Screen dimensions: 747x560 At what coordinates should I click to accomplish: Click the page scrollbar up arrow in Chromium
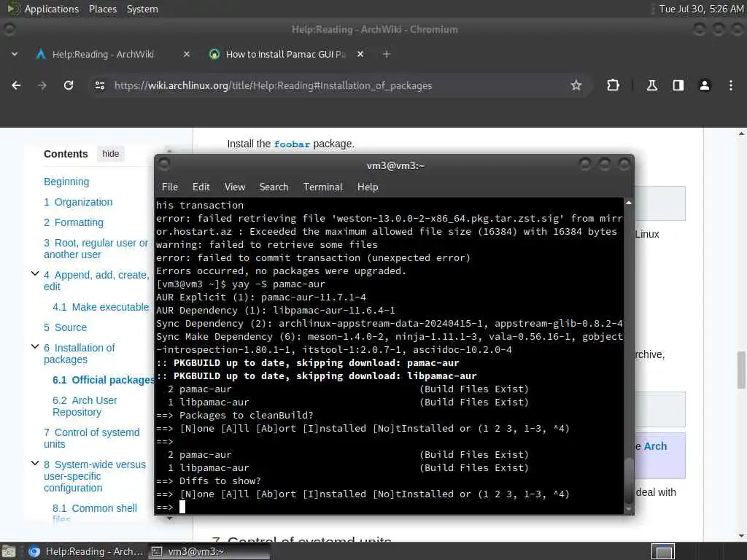pyautogui.click(x=741, y=134)
